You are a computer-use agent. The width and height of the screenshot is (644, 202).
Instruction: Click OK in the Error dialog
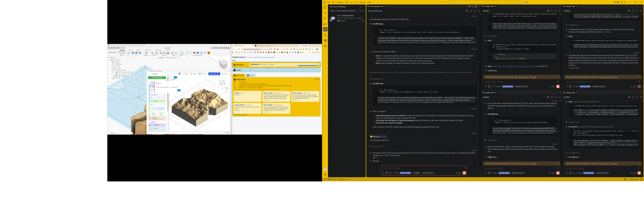coord(179,90)
